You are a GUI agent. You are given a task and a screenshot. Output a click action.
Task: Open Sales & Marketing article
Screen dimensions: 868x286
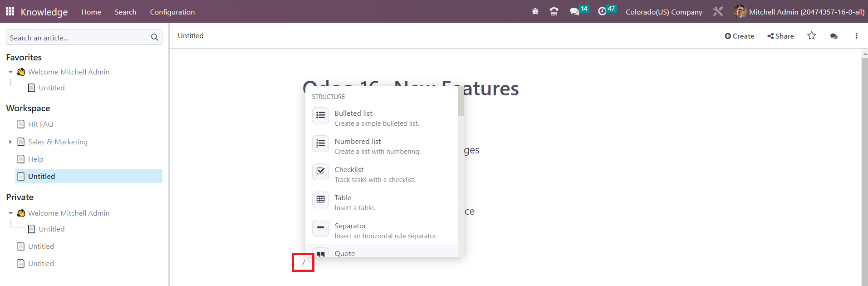[x=58, y=142]
